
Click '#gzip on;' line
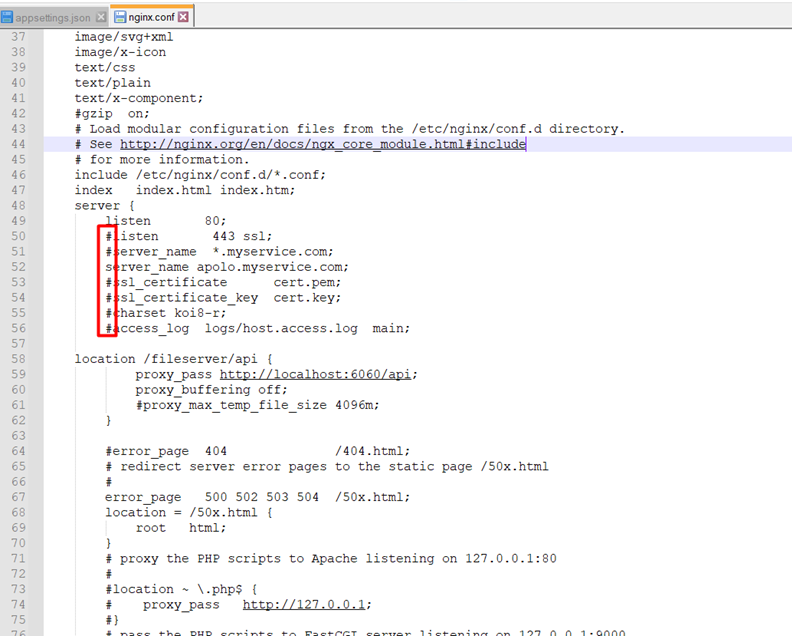(x=112, y=113)
